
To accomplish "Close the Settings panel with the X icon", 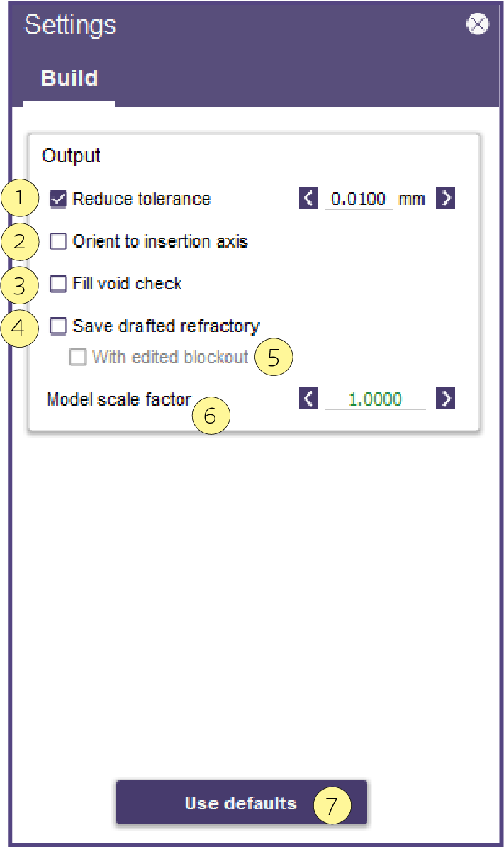I will (477, 24).
